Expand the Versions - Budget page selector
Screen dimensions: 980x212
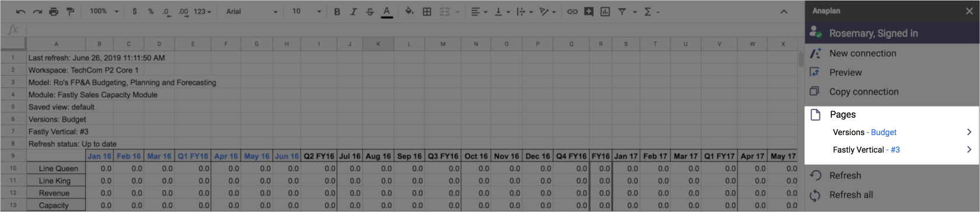[x=892, y=132]
